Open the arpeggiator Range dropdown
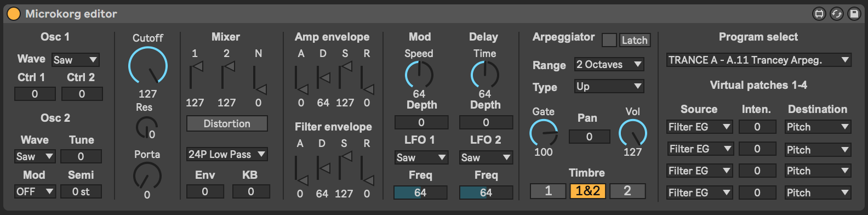The height and width of the screenshot is (215, 868). pos(609,64)
